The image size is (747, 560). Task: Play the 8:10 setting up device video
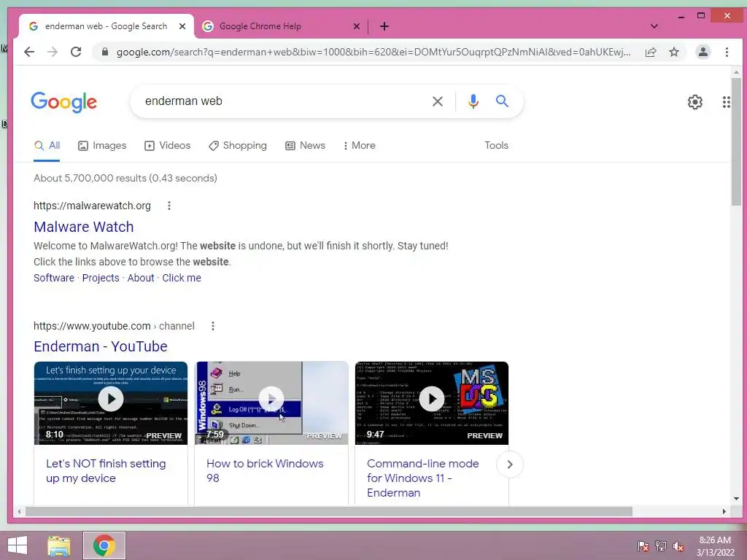point(111,399)
